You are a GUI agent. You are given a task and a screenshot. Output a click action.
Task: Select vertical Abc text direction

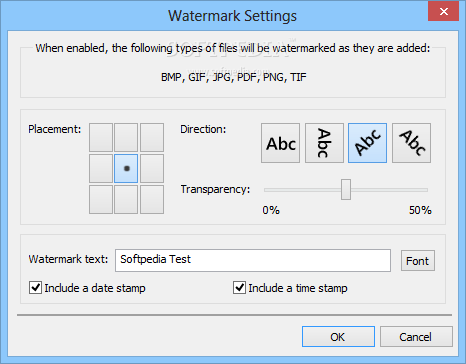[x=324, y=143]
